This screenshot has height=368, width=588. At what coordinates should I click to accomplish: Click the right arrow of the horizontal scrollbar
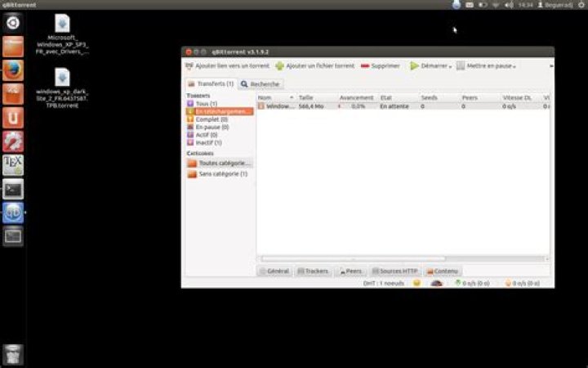click(546, 258)
